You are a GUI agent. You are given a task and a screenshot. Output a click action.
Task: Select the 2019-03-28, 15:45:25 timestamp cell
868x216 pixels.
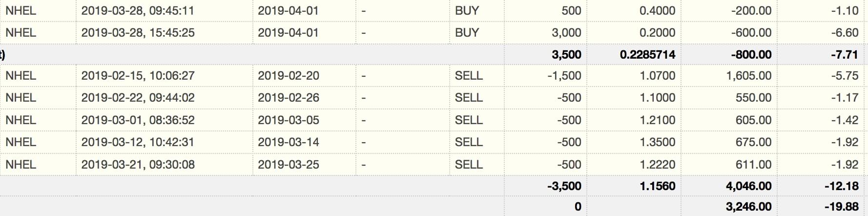click(138, 33)
